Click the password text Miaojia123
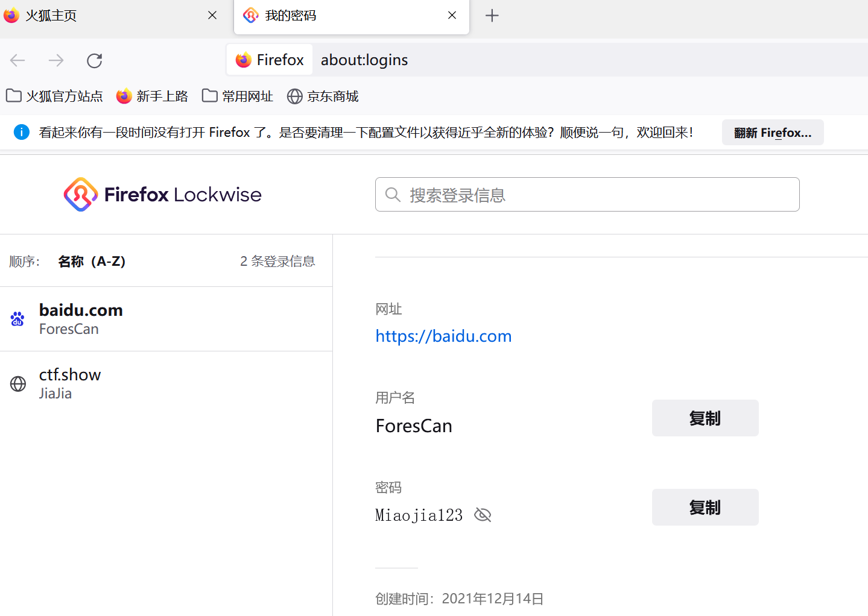868x616 pixels. tap(419, 515)
